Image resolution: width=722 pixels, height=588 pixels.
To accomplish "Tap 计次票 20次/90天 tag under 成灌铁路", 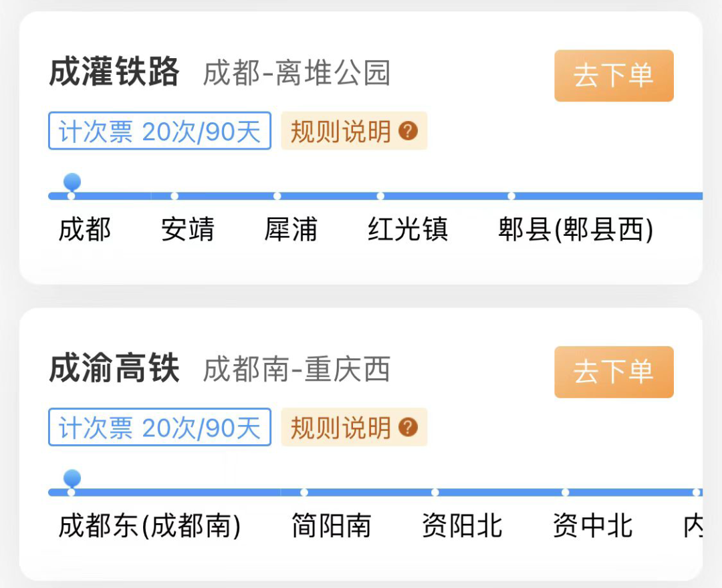I will pos(159,131).
